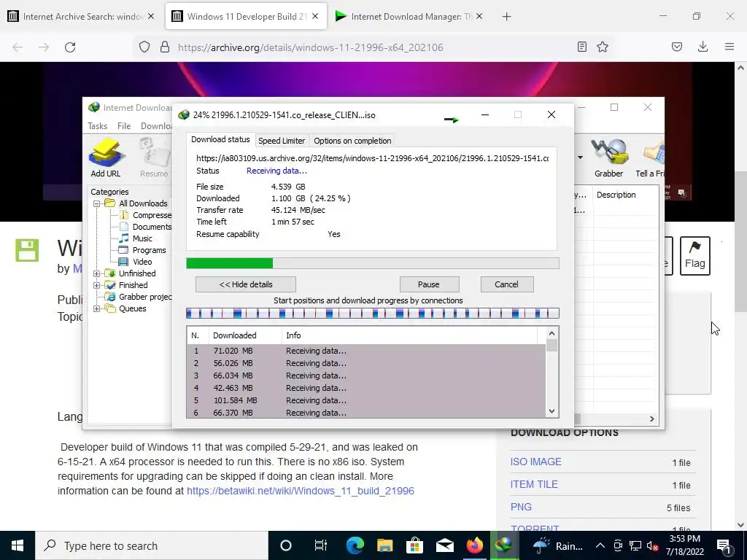Open Tasks menu in IDM
The image size is (747, 560).
(x=98, y=125)
